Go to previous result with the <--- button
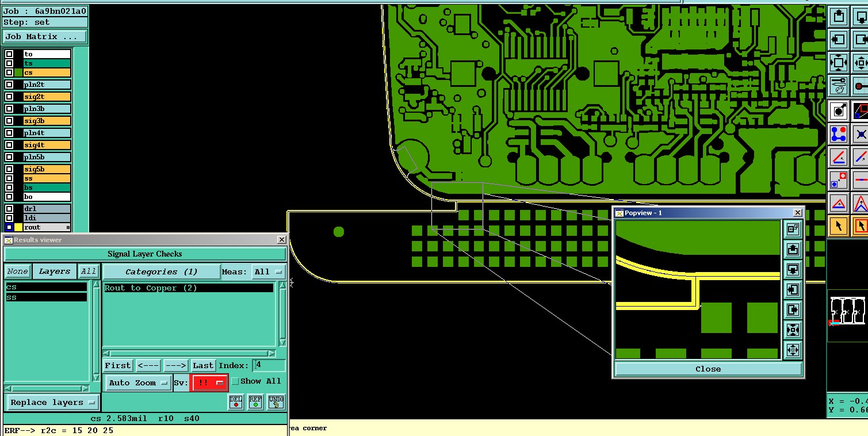The image size is (868, 436). [x=148, y=365]
